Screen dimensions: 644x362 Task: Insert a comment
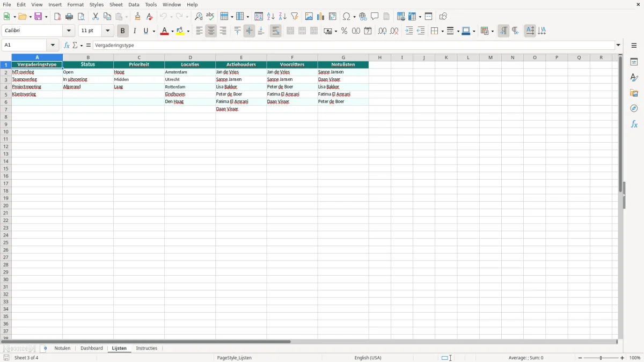375,17
